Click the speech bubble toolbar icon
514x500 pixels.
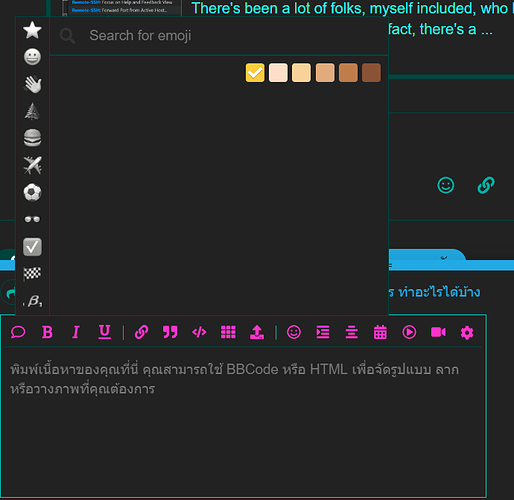18,332
